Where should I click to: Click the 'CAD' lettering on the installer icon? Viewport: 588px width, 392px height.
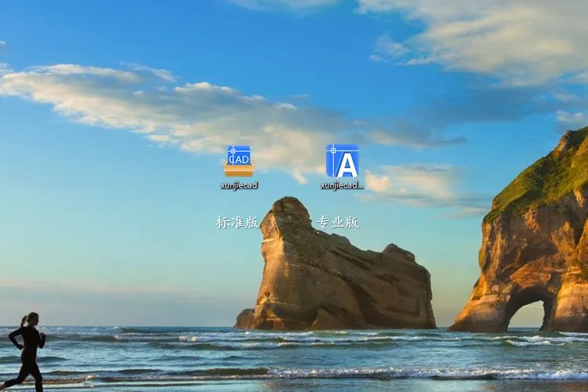[x=239, y=158]
